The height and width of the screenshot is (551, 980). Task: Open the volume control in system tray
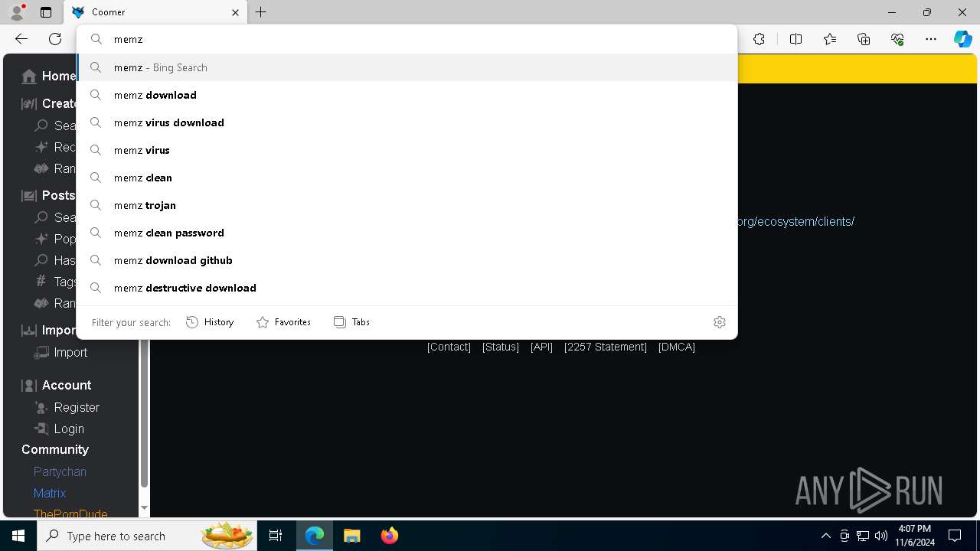pyautogui.click(x=881, y=536)
